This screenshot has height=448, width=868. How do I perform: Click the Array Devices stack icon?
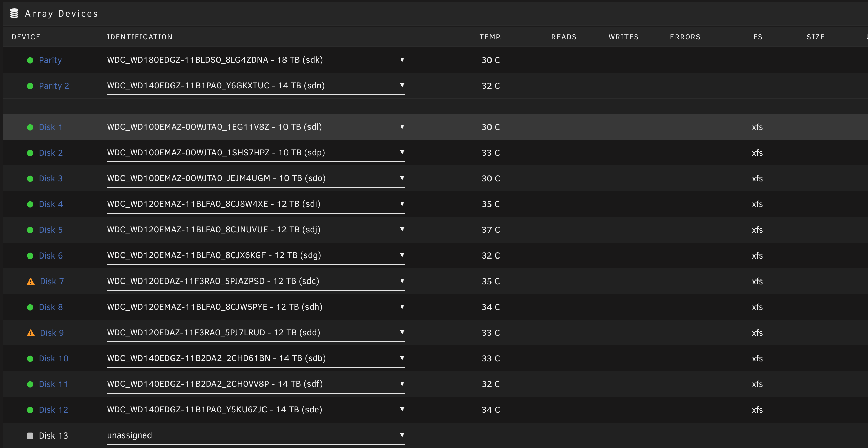(x=14, y=14)
